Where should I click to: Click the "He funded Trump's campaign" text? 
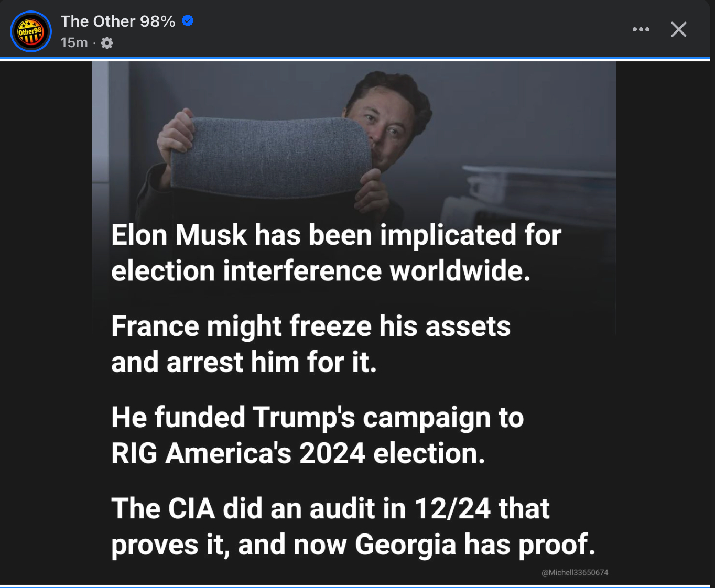click(x=317, y=417)
